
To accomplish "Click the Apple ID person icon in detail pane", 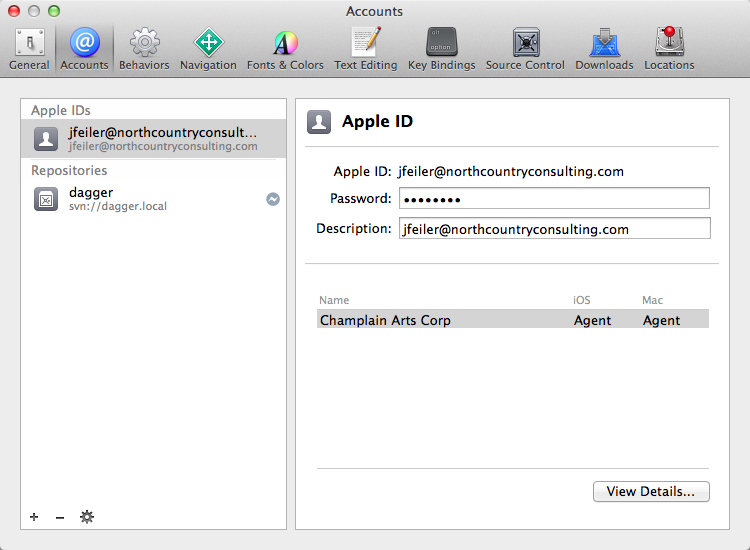I will (319, 122).
